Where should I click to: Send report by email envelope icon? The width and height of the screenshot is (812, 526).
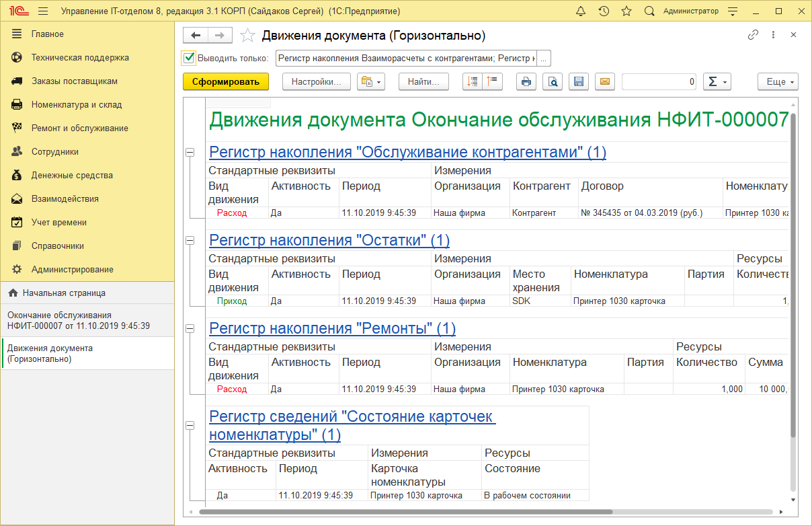604,81
